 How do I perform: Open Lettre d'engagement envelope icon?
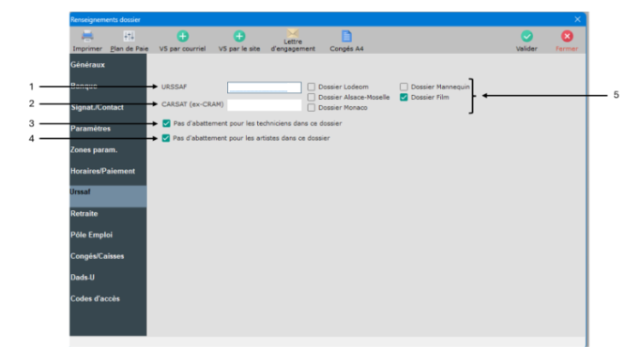point(292,33)
